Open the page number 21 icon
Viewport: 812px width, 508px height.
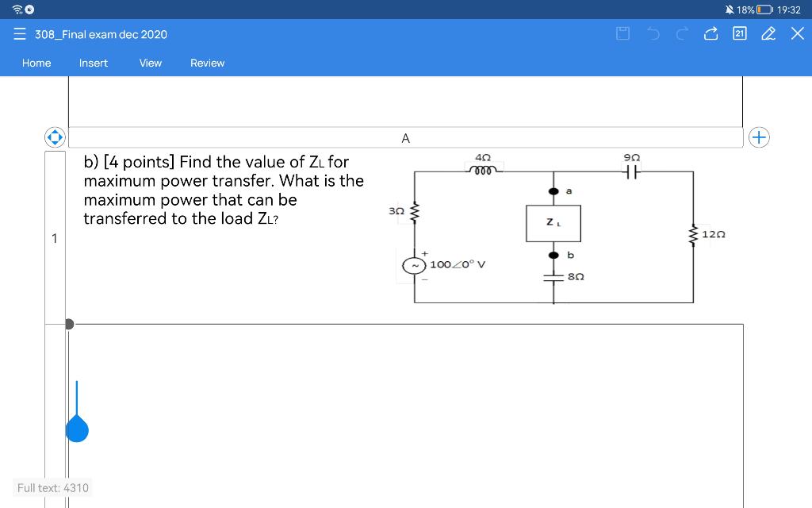click(740, 33)
